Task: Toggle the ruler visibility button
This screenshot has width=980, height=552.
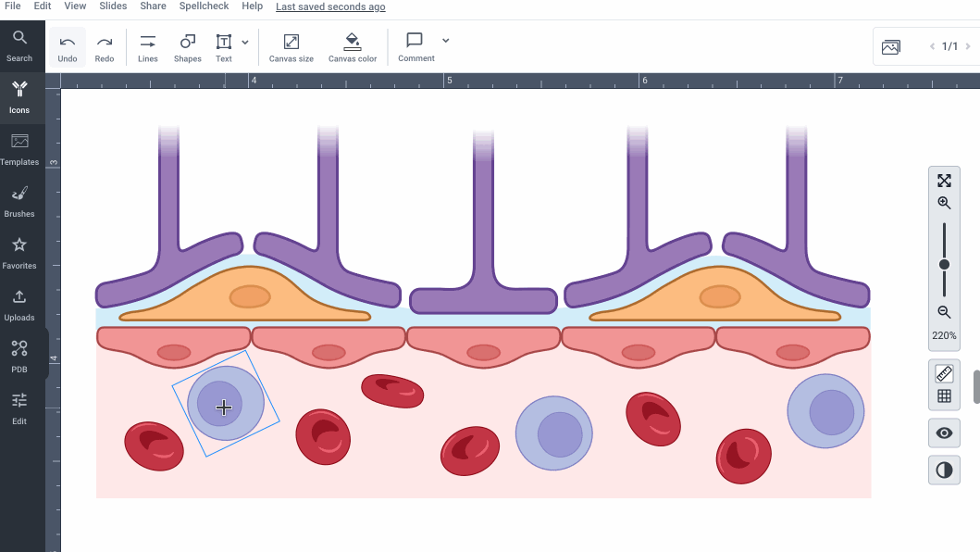Action: tap(944, 373)
